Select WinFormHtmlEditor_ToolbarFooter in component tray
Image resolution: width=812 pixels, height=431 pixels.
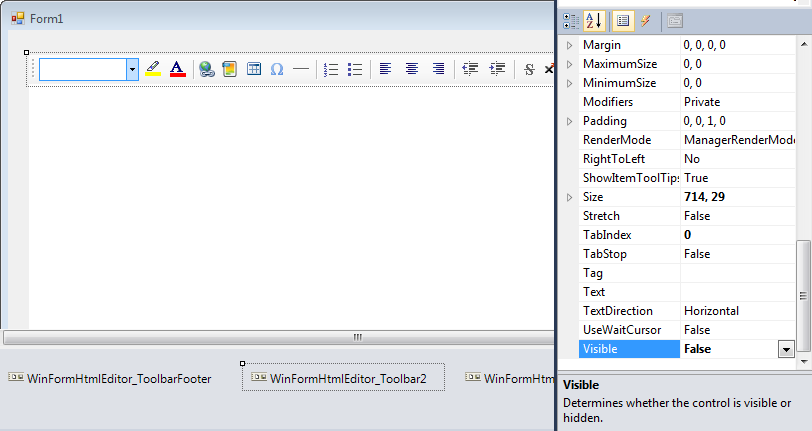pyautogui.click(x=110, y=378)
